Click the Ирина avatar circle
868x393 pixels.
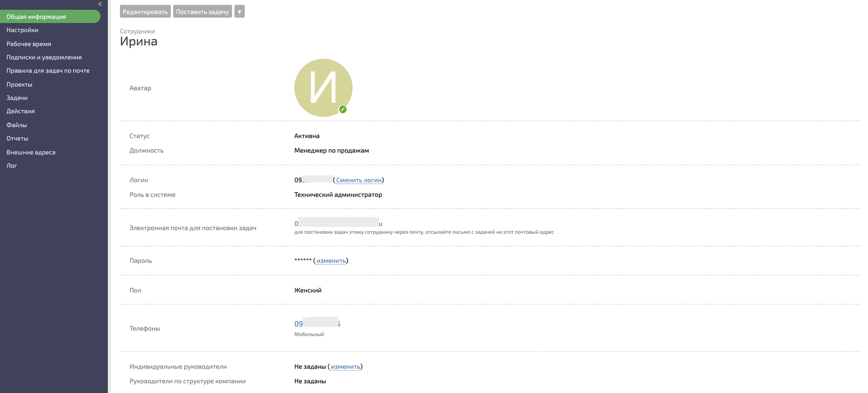(323, 87)
